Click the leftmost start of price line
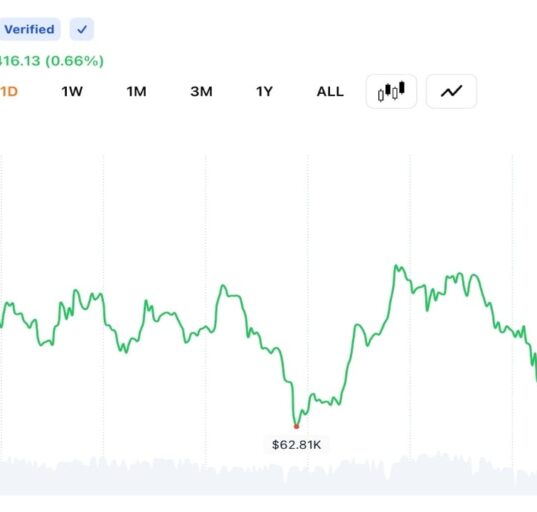The height and width of the screenshot is (512, 537). tap(1, 326)
